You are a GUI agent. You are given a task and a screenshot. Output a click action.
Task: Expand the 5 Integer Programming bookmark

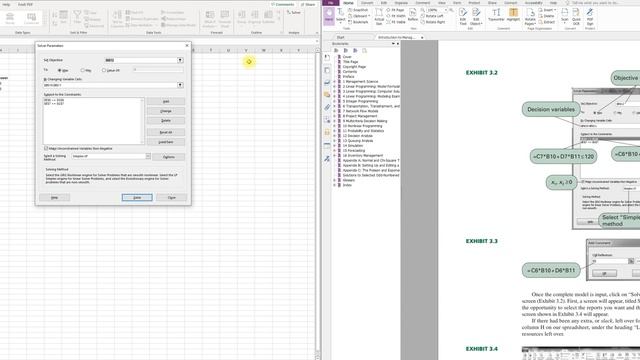tap(335, 101)
